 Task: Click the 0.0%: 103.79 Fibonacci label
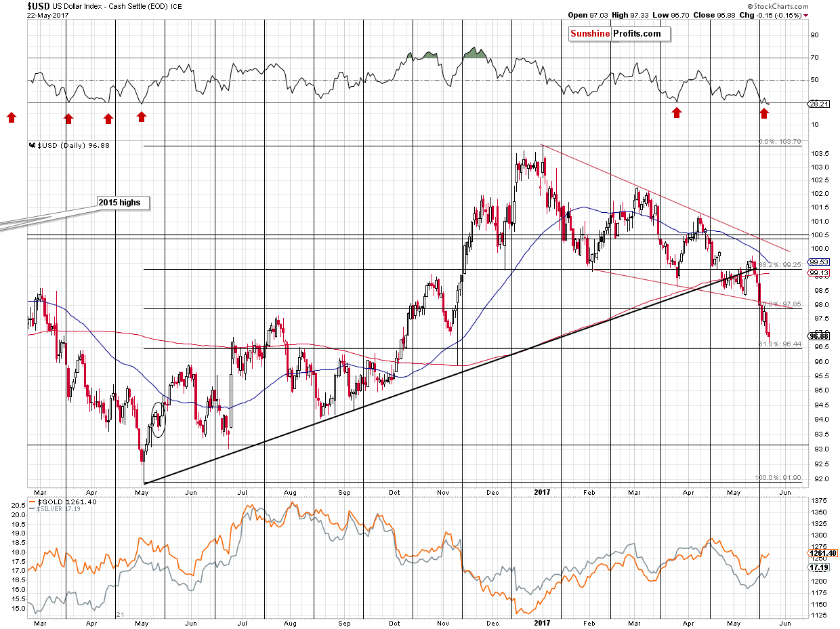click(780, 142)
